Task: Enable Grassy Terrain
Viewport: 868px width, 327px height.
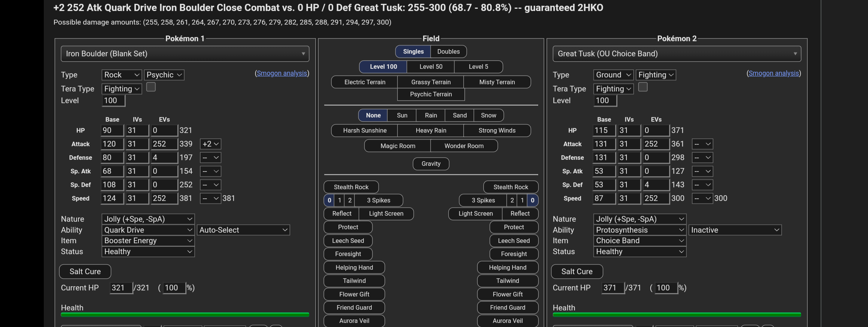Action: pos(431,82)
